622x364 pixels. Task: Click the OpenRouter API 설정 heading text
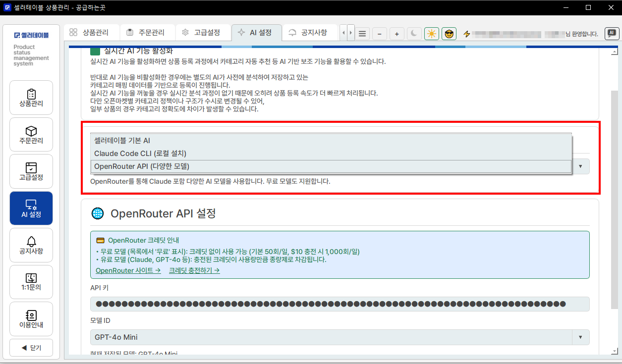(x=163, y=213)
